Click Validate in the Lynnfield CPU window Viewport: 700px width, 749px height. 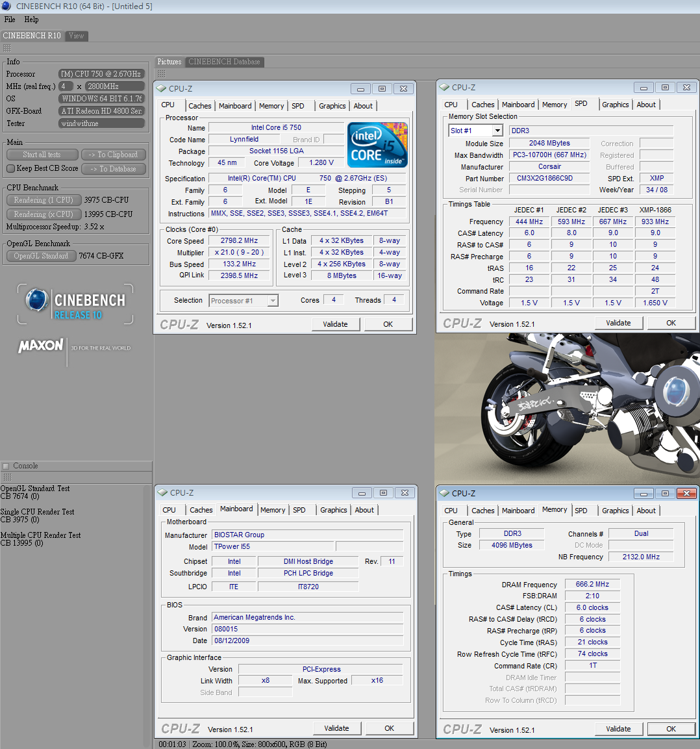(x=335, y=324)
